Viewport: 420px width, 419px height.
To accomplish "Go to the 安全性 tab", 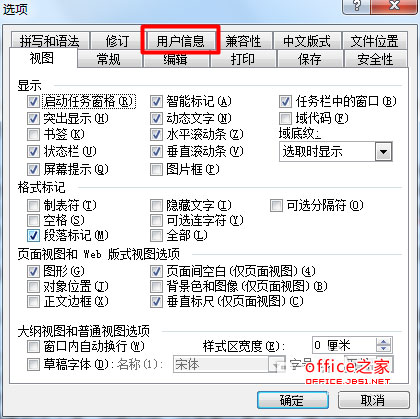I will (375, 59).
